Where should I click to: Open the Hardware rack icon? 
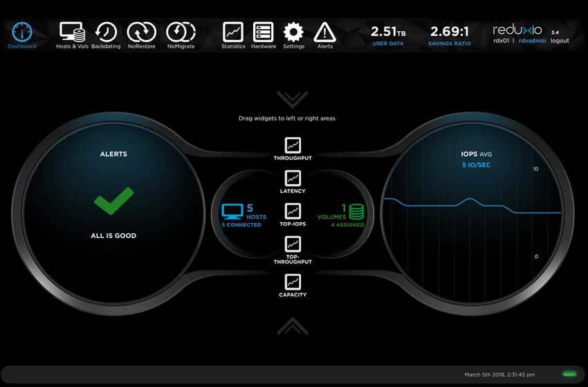click(264, 32)
